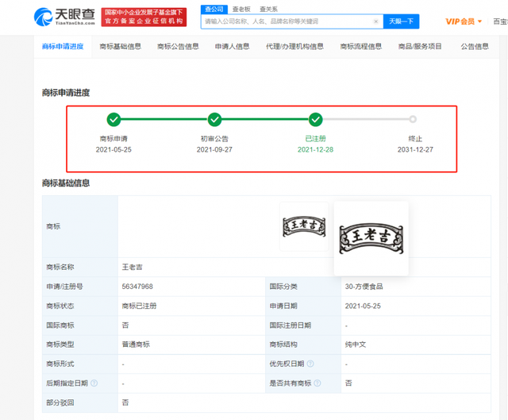Click the help icon beside 后期指定日期
Image resolution: width=508 pixels, height=420 pixels.
click(x=94, y=383)
